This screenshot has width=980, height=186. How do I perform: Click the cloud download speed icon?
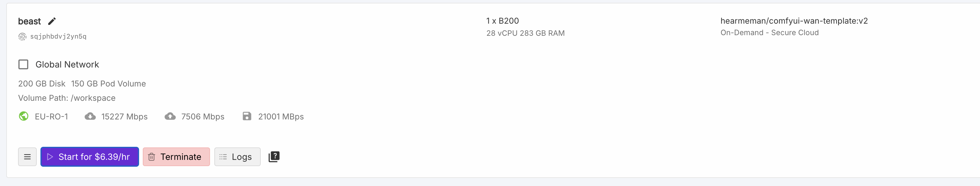[90, 116]
